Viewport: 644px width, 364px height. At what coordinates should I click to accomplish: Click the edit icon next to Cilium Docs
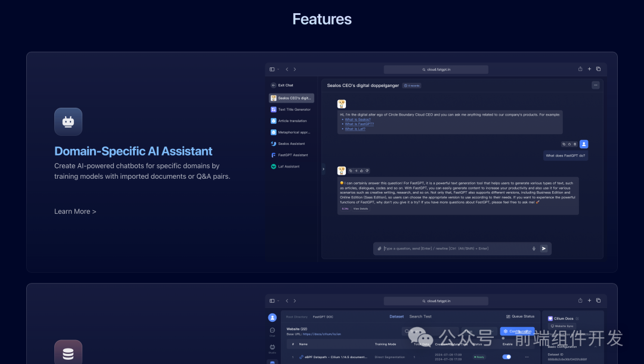(x=577, y=319)
